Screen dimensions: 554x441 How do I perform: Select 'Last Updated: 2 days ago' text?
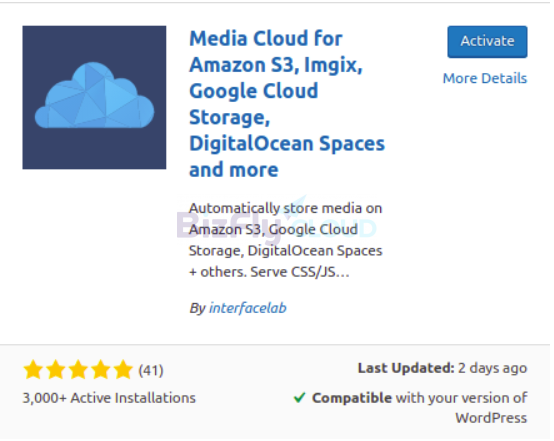(442, 368)
